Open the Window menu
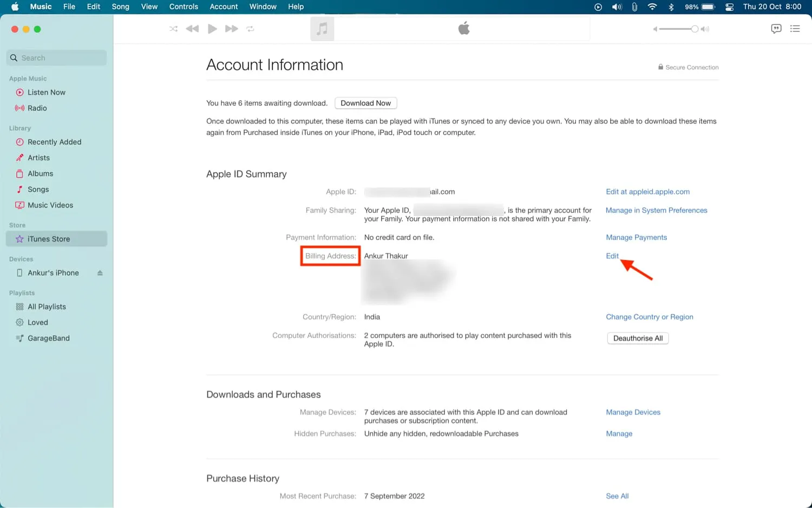 263,6
